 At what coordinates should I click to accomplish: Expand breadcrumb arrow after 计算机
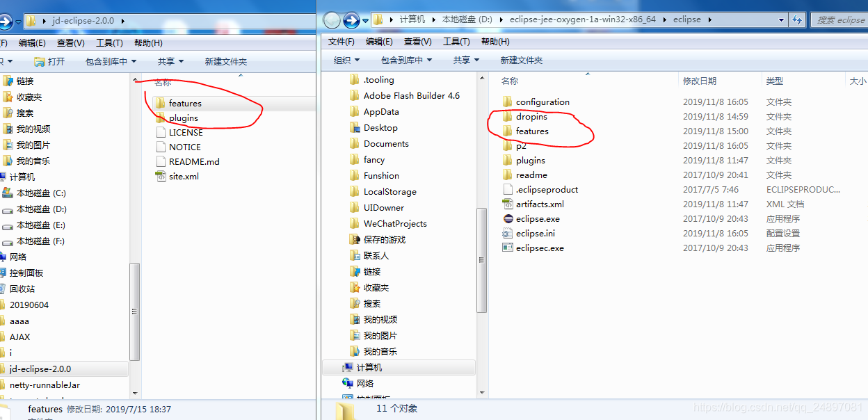(434, 19)
